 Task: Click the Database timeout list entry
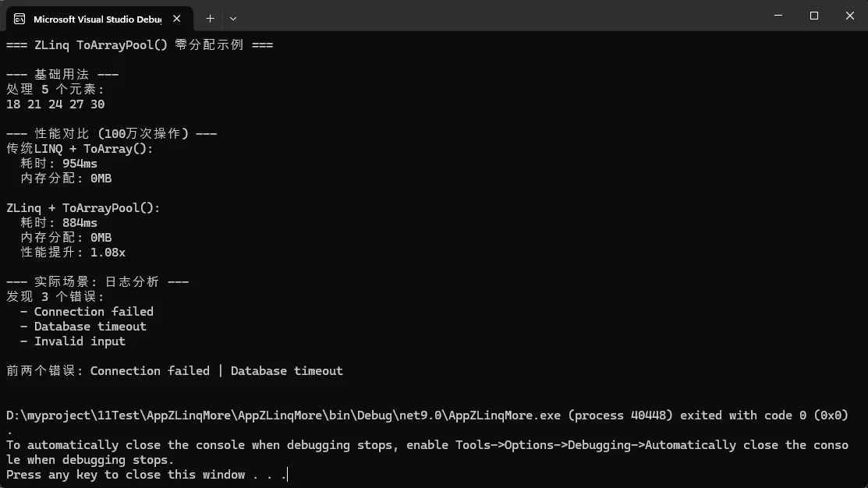(83, 327)
